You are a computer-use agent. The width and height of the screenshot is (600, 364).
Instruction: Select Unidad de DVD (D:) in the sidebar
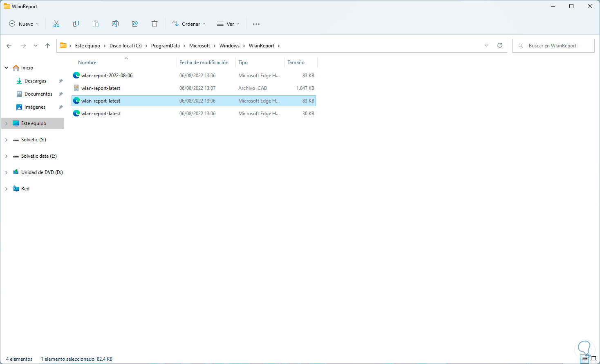pyautogui.click(x=42, y=172)
